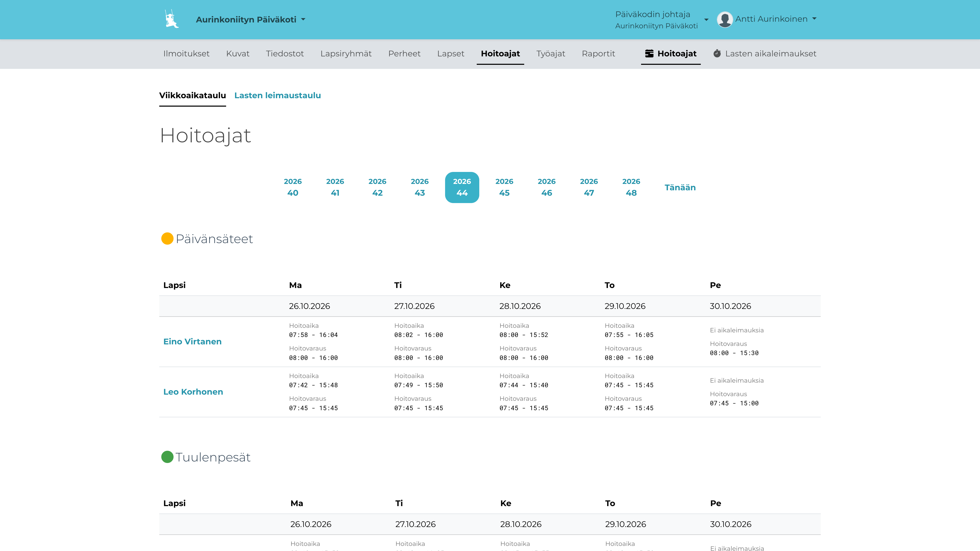Pick week 47 of 2026
This screenshot has width=980, height=551.
tap(589, 187)
